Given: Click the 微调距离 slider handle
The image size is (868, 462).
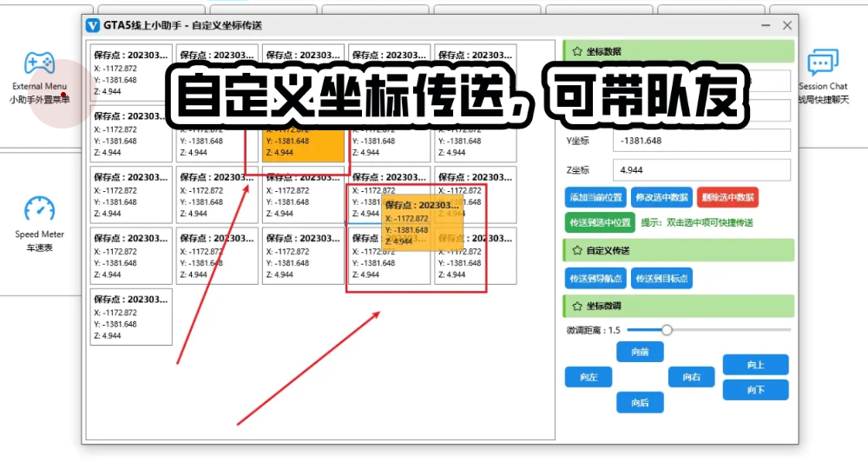Looking at the screenshot, I should (x=667, y=330).
